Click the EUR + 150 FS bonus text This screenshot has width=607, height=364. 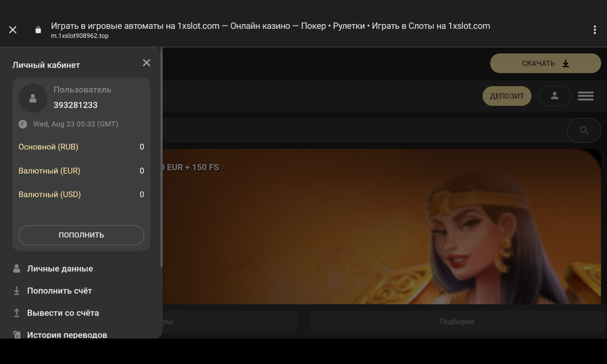(x=191, y=167)
